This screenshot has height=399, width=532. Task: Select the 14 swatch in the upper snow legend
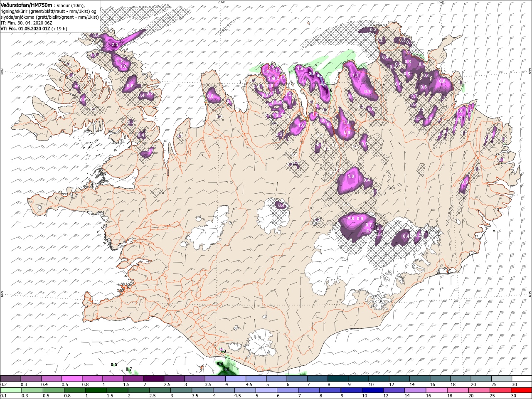(x=419, y=379)
